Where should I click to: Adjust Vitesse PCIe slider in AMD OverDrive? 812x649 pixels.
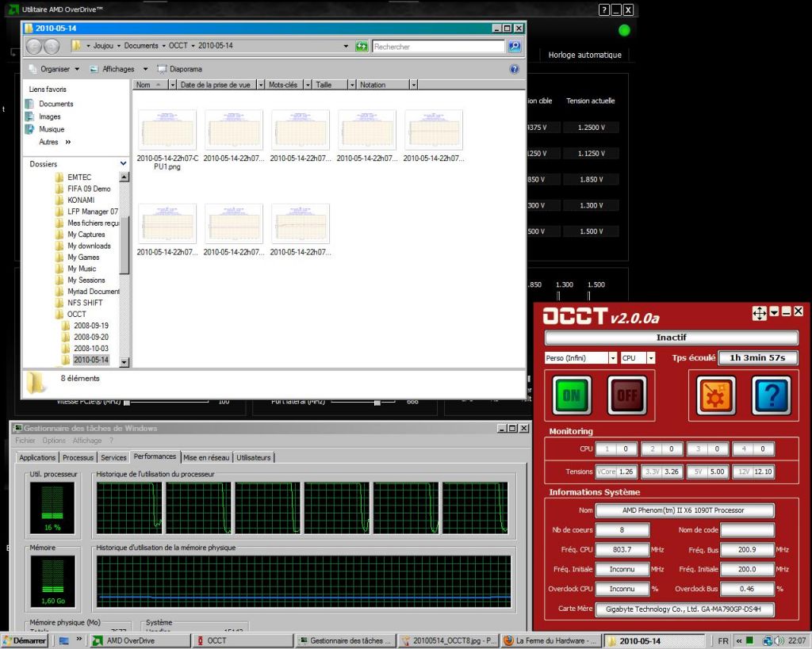pyautogui.click(x=127, y=402)
